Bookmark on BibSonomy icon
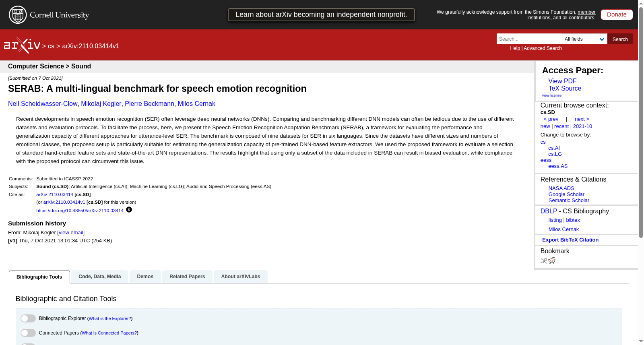Image resolution: width=644 pixels, height=345 pixels. tap(544, 261)
